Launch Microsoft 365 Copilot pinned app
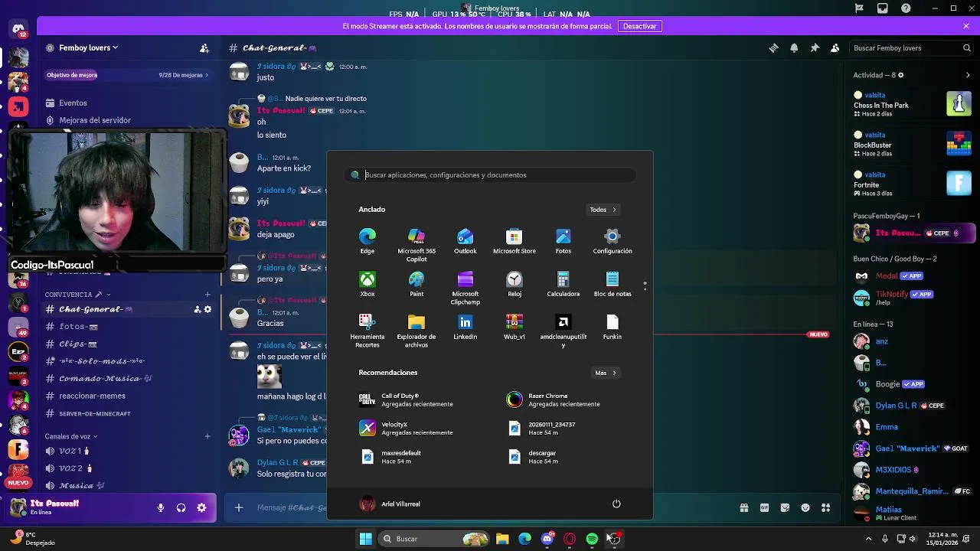 tap(416, 245)
